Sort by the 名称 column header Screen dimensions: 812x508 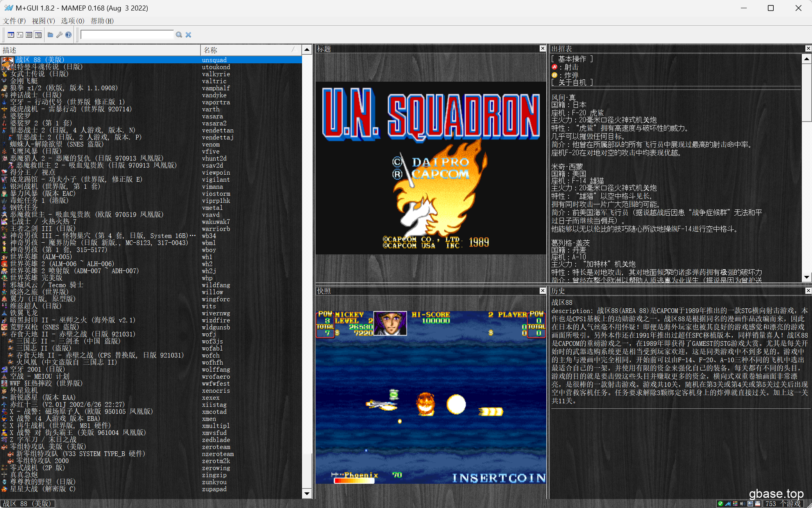(251, 50)
